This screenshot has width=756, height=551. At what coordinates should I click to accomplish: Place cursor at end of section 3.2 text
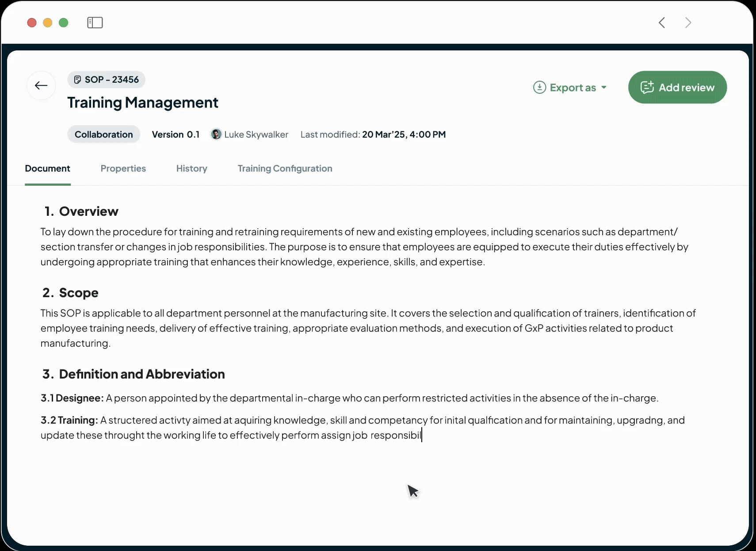(x=421, y=435)
